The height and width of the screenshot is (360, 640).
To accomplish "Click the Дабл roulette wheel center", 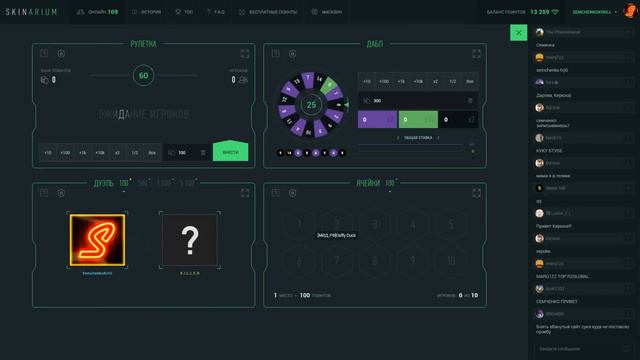I will tap(311, 105).
